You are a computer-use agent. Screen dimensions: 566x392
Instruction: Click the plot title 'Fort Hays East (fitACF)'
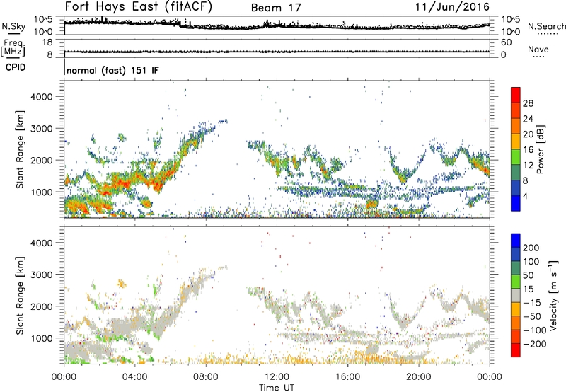pos(139,6)
